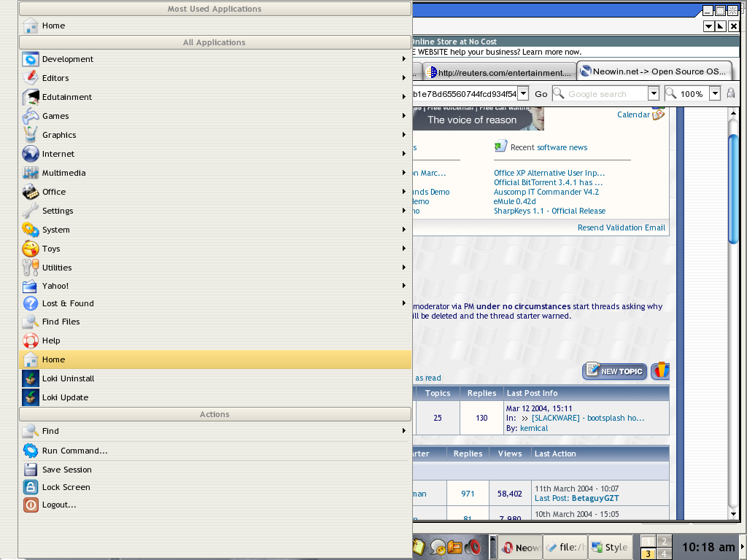The width and height of the screenshot is (747, 560).
Task: Open kemical user profile link
Action: tap(533, 428)
